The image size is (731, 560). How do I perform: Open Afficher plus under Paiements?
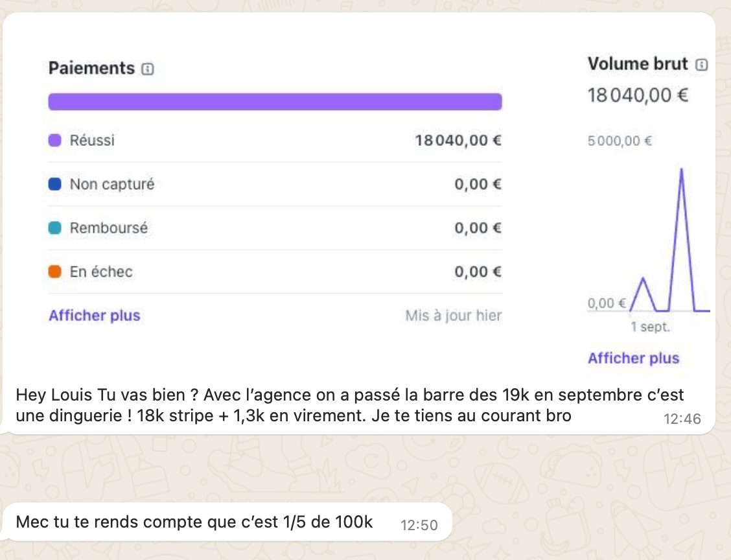[x=95, y=316]
